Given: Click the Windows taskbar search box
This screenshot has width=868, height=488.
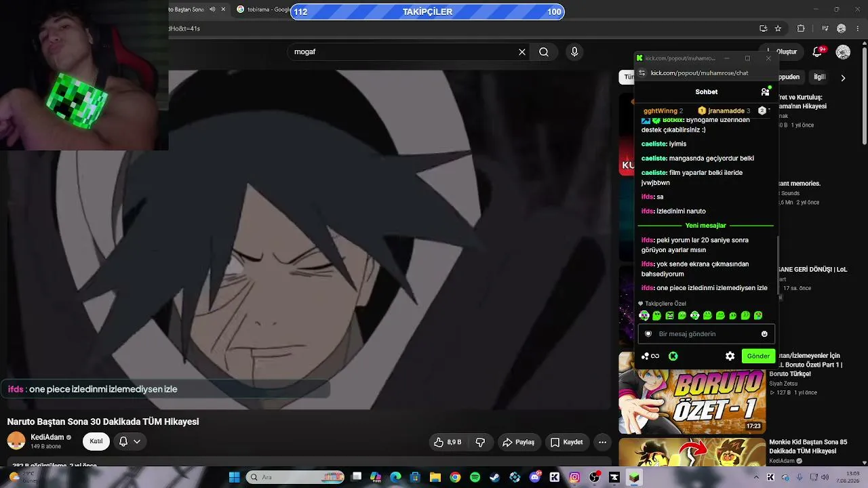Looking at the screenshot, I should click(x=295, y=477).
